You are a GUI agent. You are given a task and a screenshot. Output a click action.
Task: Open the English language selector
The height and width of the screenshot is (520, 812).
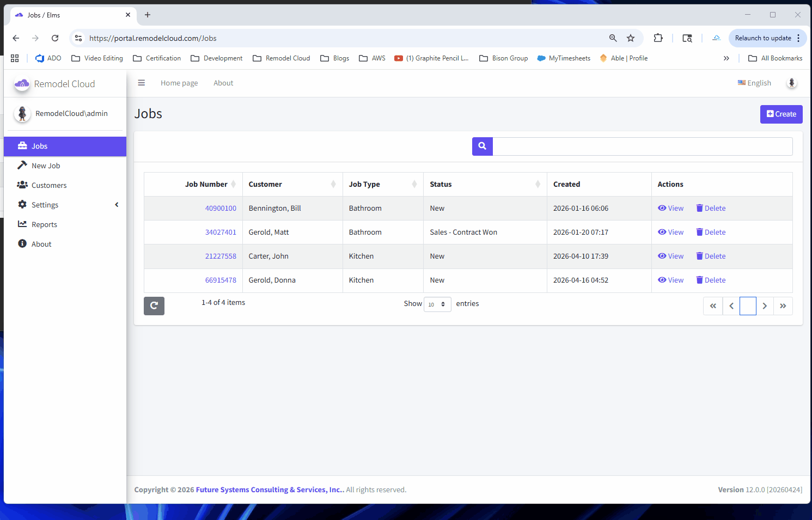tap(754, 83)
